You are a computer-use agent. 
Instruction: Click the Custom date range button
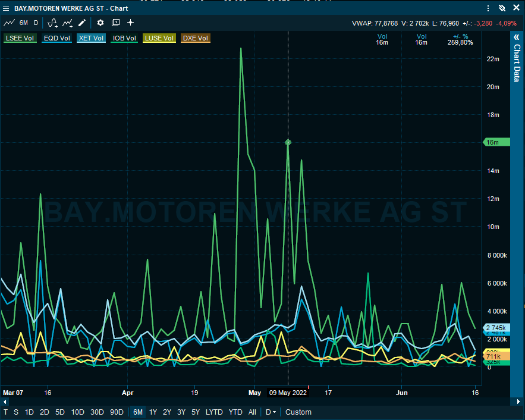click(x=298, y=412)
